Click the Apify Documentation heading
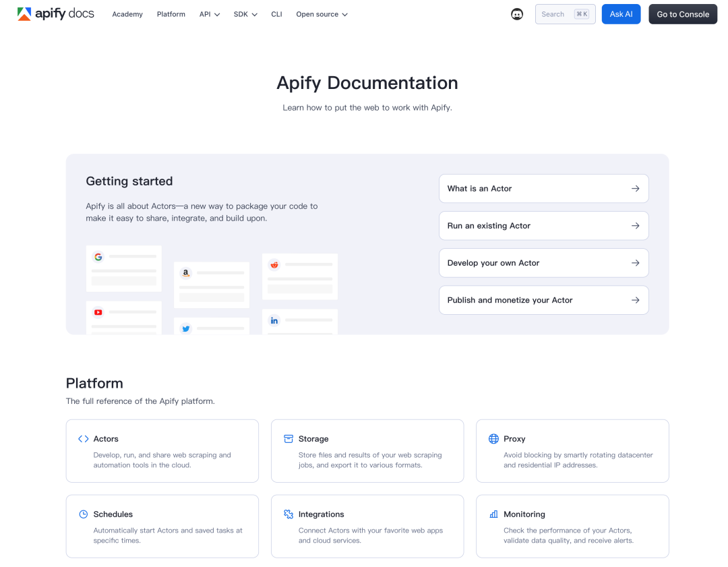 [367, 83]
